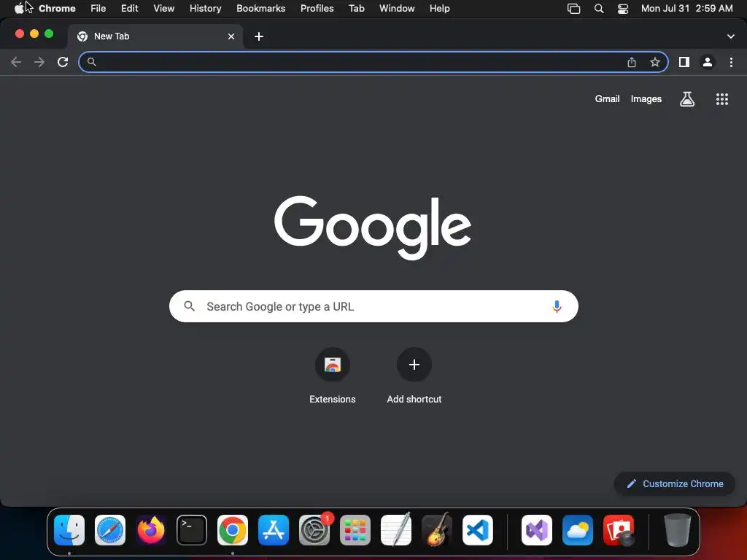Image resolution: width=747 pixels, height=560 pixels.
Task: Open Launchpad from the Dock
Action: pyautogui.click(x=355, y=530)
